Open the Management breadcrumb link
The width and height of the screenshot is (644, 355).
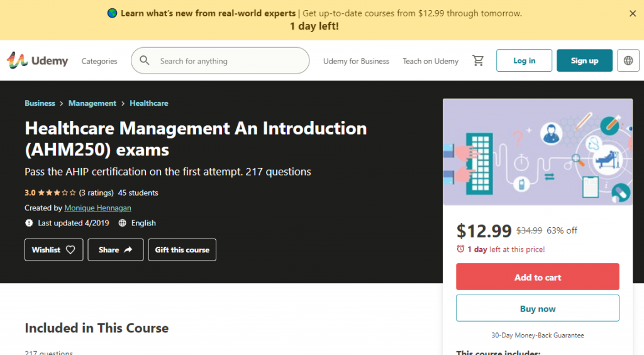(92, 103)
